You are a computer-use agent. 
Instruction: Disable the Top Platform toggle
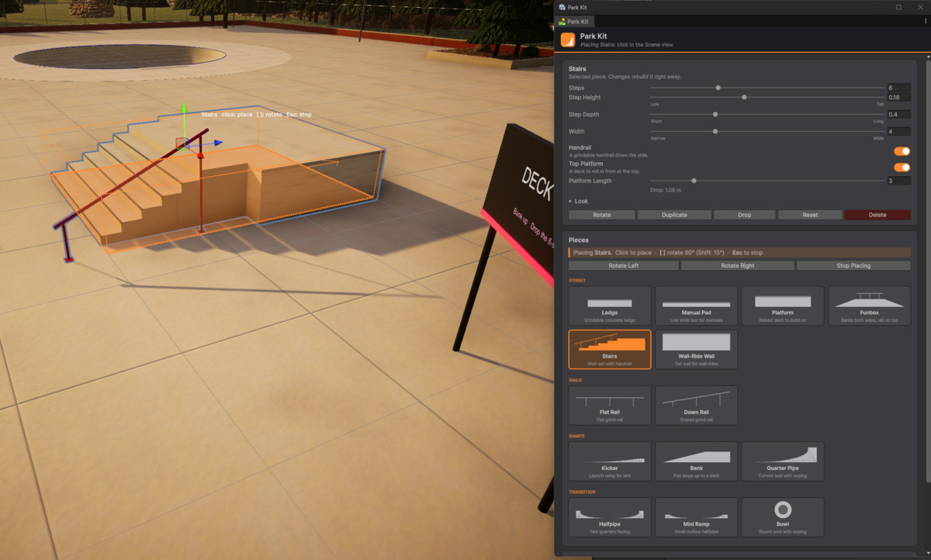902,168
